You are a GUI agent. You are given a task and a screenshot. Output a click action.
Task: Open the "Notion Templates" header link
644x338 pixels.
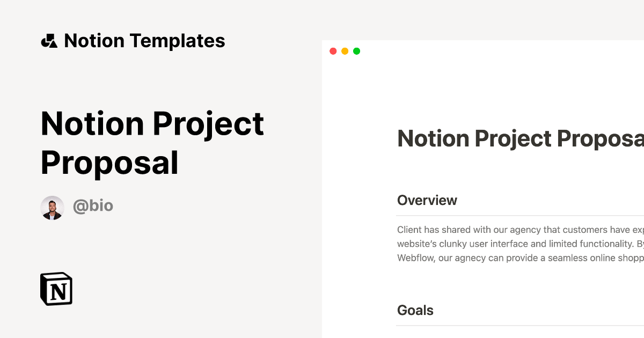pyautogui.click(x=144, y=41)
